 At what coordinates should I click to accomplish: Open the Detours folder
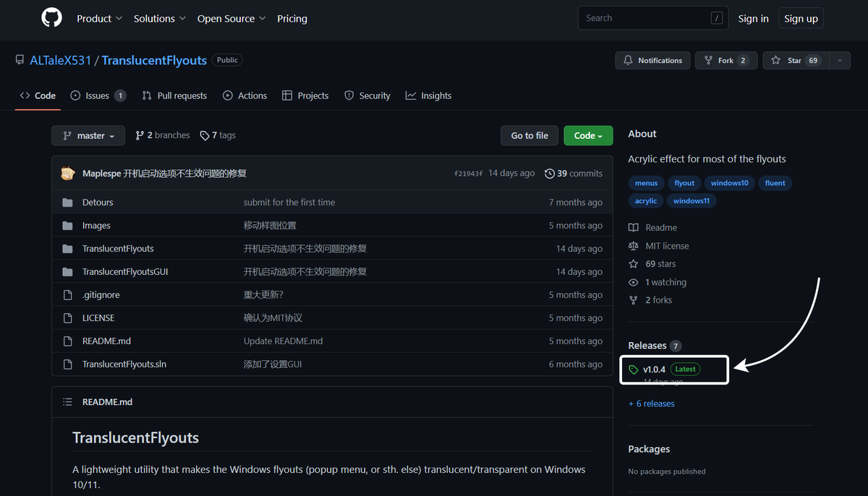pos(98,202)
